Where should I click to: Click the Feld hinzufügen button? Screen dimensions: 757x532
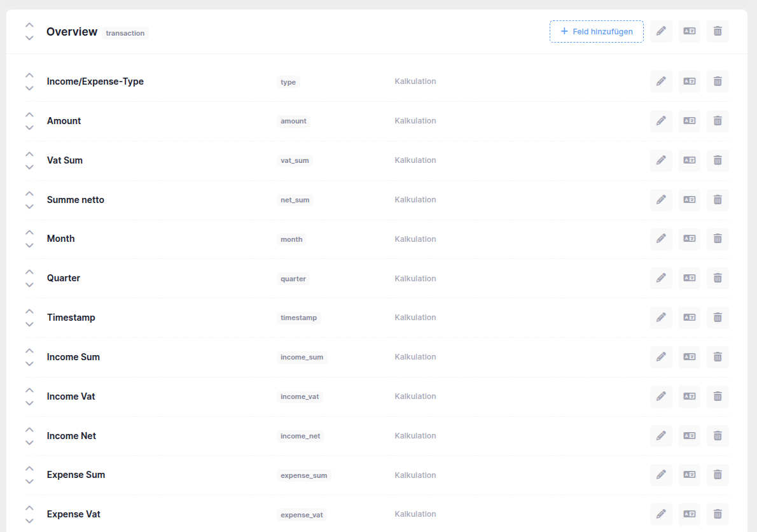click(596, 32)
